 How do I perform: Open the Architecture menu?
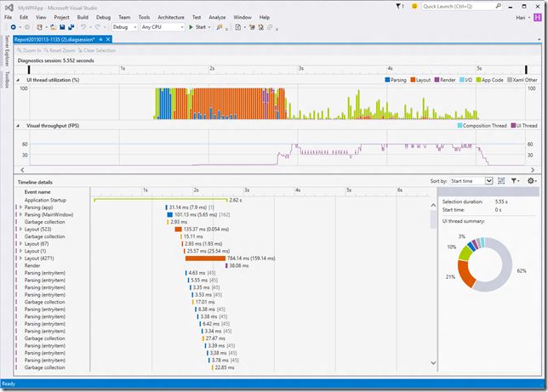click(x=171, y=17)
